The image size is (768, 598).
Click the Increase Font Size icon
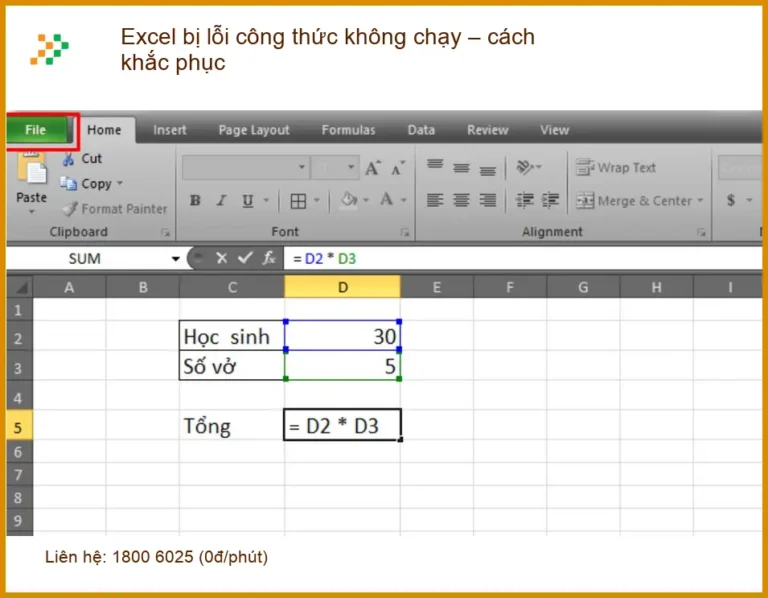[373, 168]
